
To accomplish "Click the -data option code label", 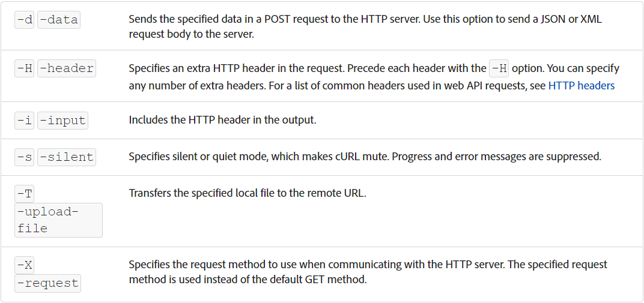I will tap(59, 20).
